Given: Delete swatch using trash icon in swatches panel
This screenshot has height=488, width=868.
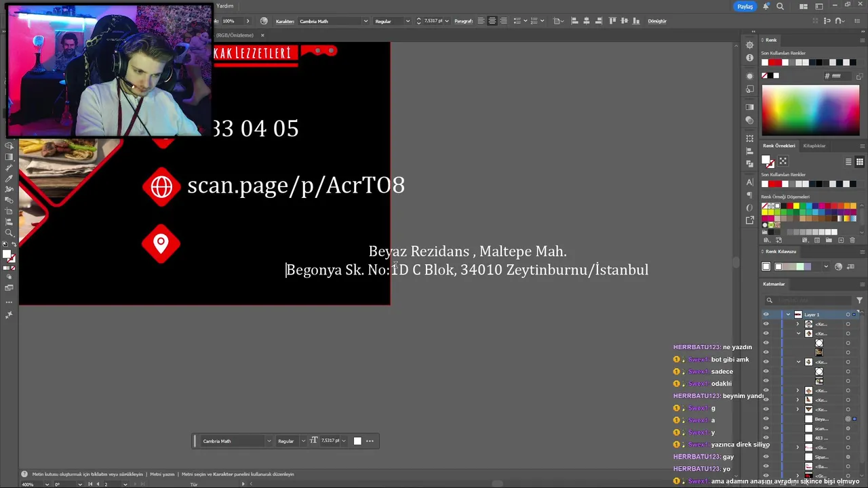Looking at the screenshot, I should coord(852,240).
